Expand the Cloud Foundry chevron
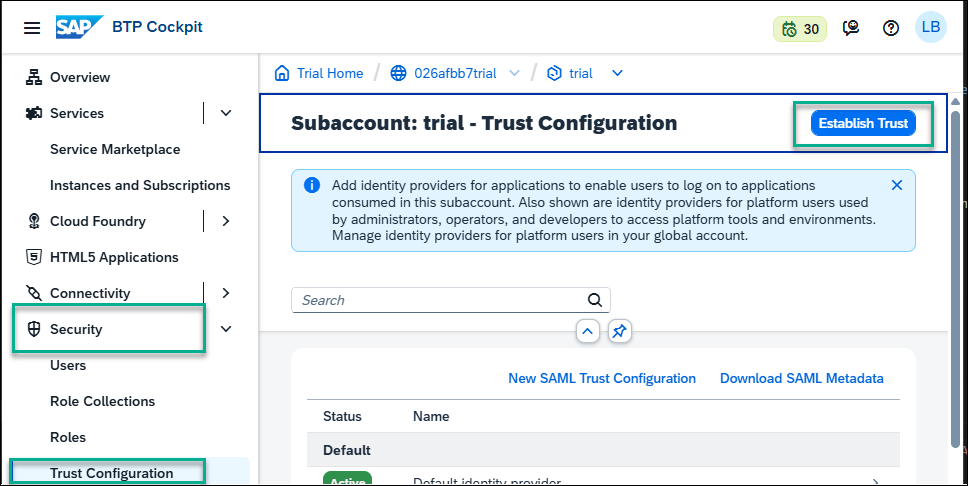The height and width of the screenshot is (486, 968). click(226, 221)
